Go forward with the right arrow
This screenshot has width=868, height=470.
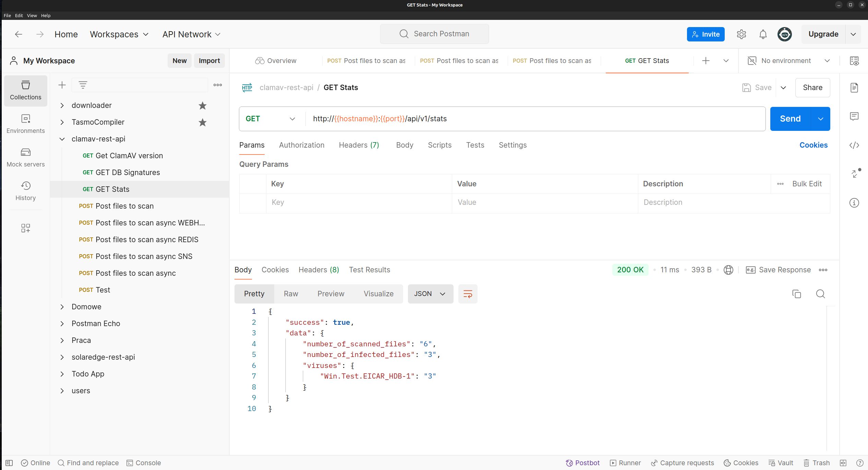pos(40,34)
